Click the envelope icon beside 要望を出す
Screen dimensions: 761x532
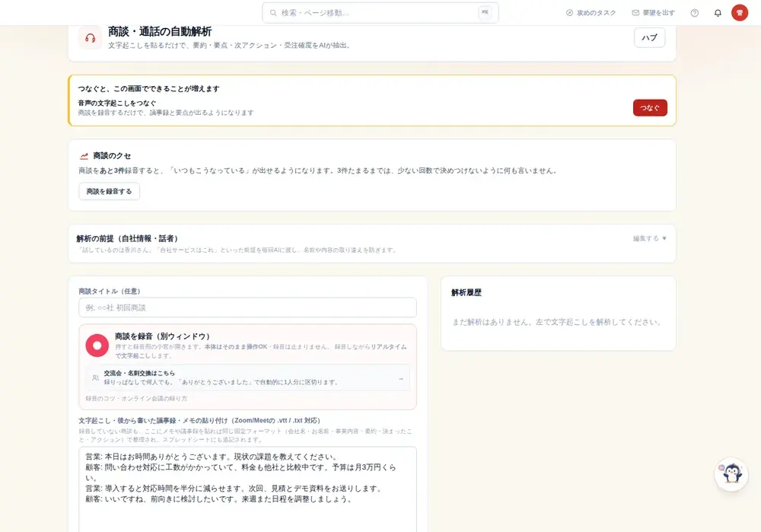coord(635,13)
